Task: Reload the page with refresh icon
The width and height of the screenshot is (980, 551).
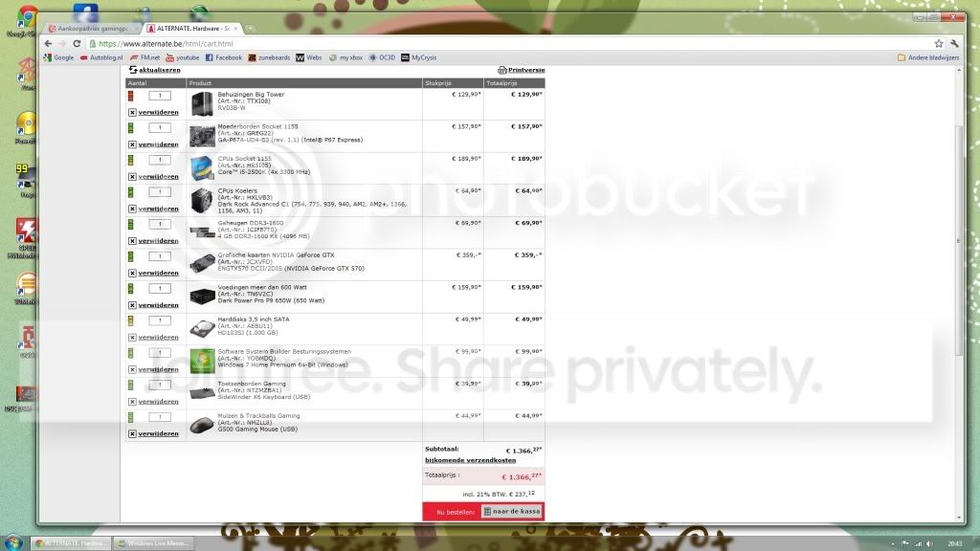Action: tap(77, 44)
